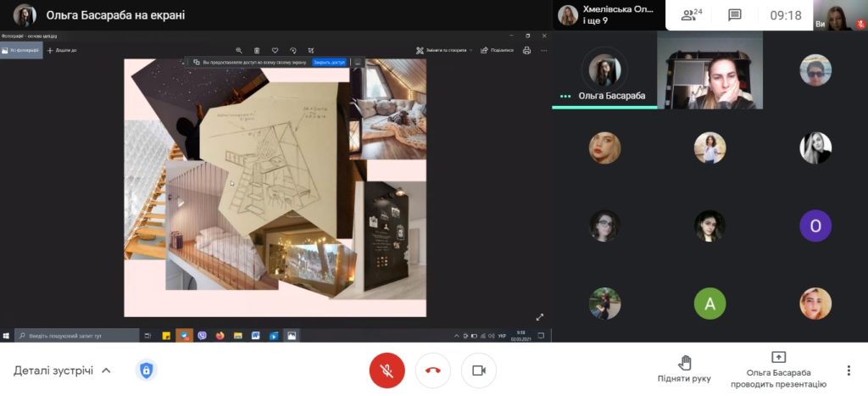Click the crop icon in the Photos toolbar
This screenshot has width=868, height=396.
[311, 51]
